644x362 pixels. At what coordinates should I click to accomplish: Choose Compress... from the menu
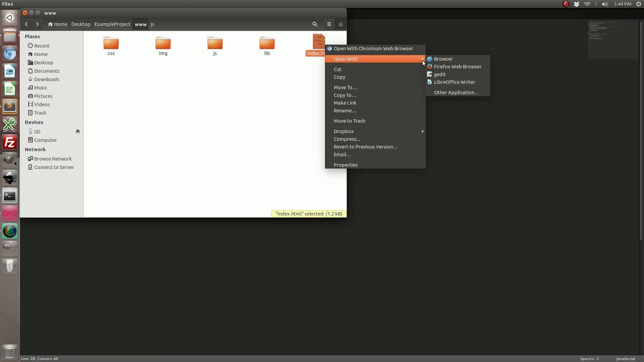(375, 139)
